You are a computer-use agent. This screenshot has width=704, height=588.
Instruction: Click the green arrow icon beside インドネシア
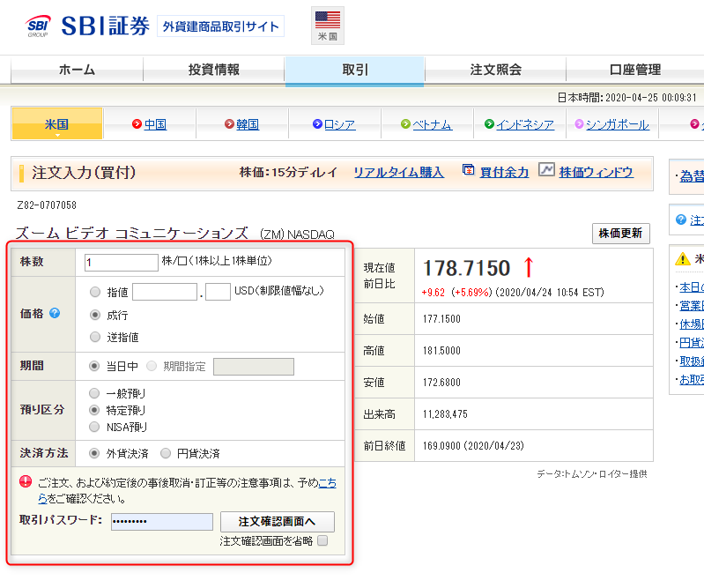click(489, 123)
